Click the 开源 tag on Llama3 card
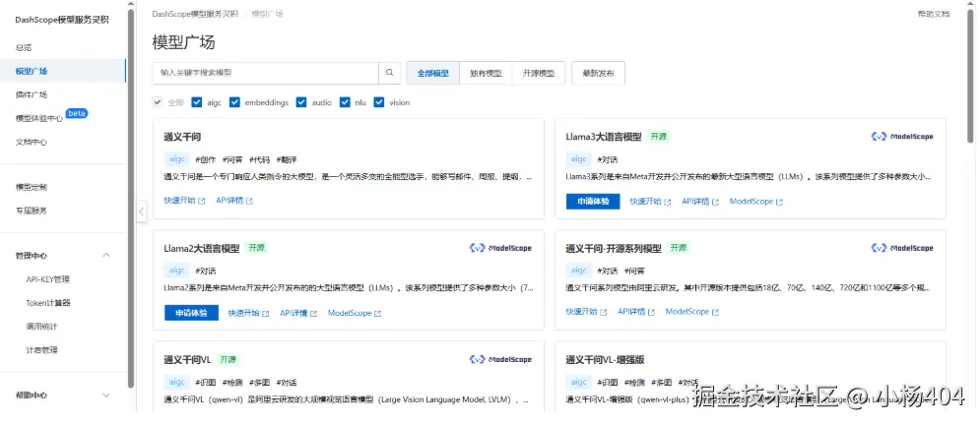980x425 pixels. [658, 137]
